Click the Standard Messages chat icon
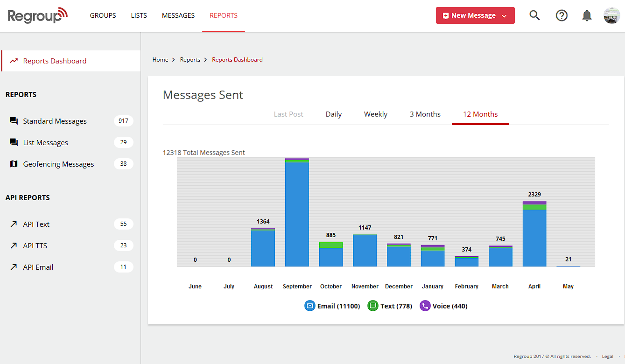625x364 pixels. (14, 120)
